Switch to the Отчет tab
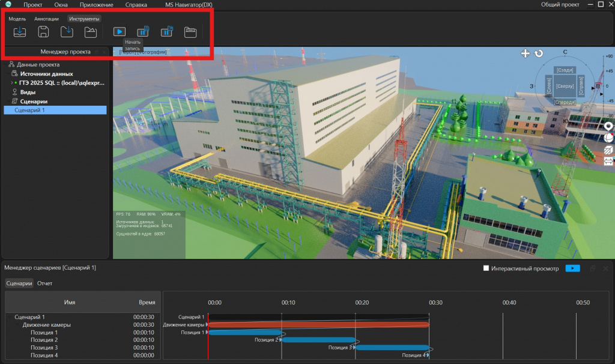 tap(44, 283)
